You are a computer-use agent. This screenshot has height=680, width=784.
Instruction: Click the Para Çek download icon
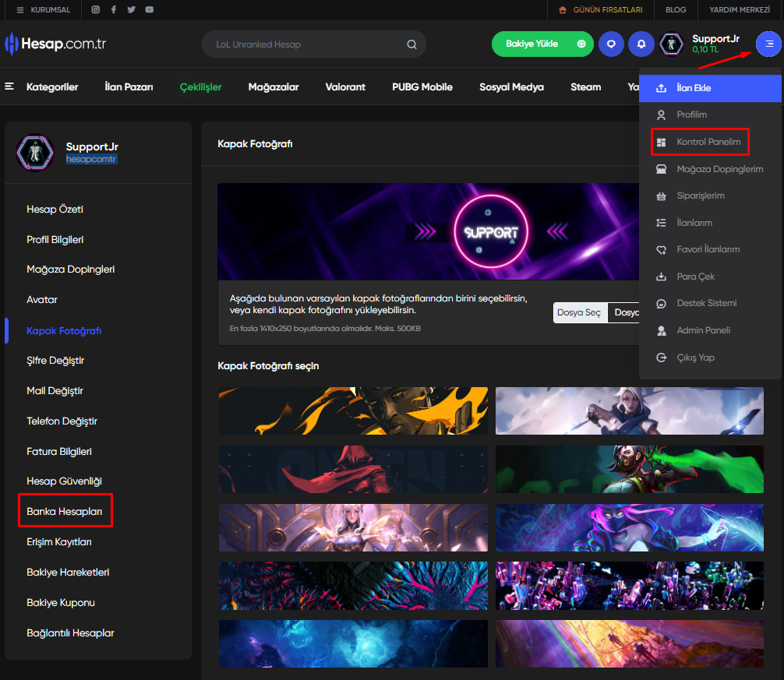(661, 277)
